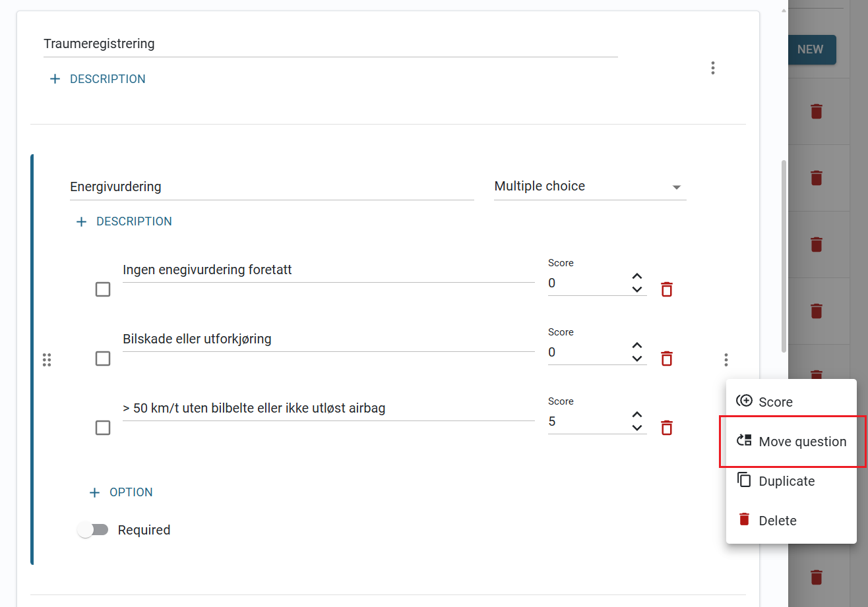Open the Multiple choice question type dropdown
Image resolution: width=868 pixels, height=607 pixels.
click(590, 187)
